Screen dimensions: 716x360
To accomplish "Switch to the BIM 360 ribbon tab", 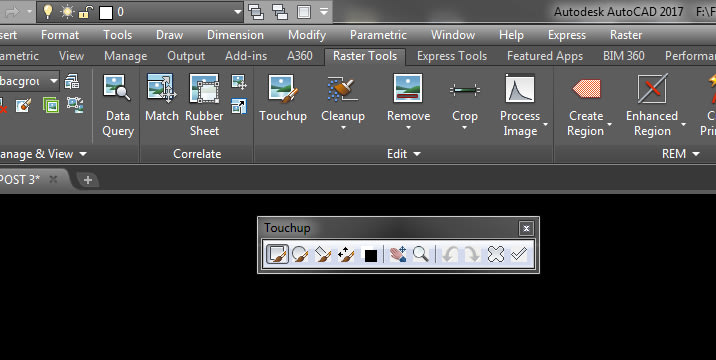I will [624, 56].
